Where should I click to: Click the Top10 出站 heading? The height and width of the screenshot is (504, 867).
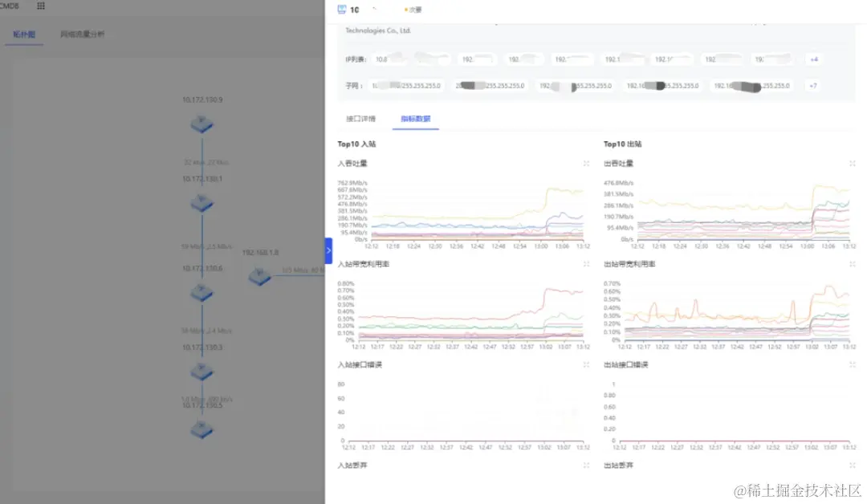pyautogui.click(x=623, y=144)
